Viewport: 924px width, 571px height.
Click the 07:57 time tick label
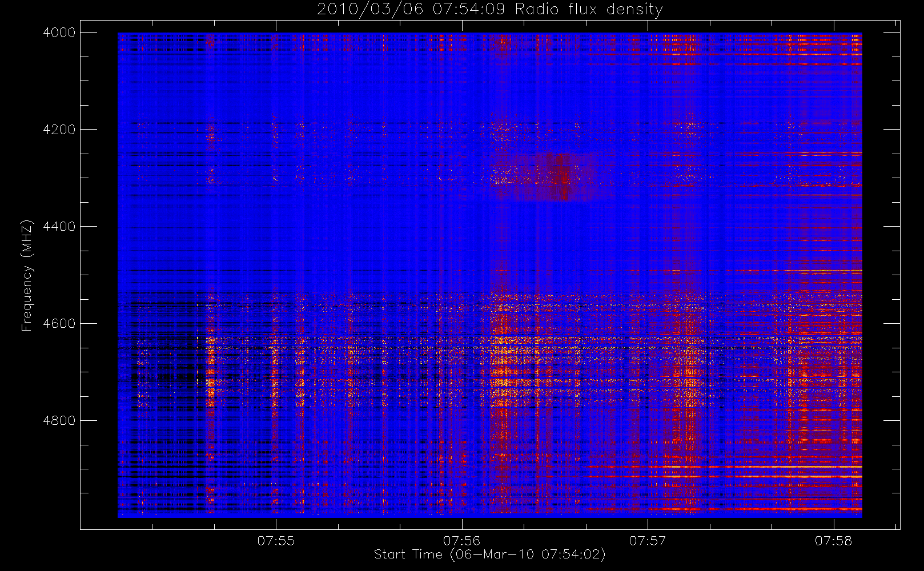648,541
